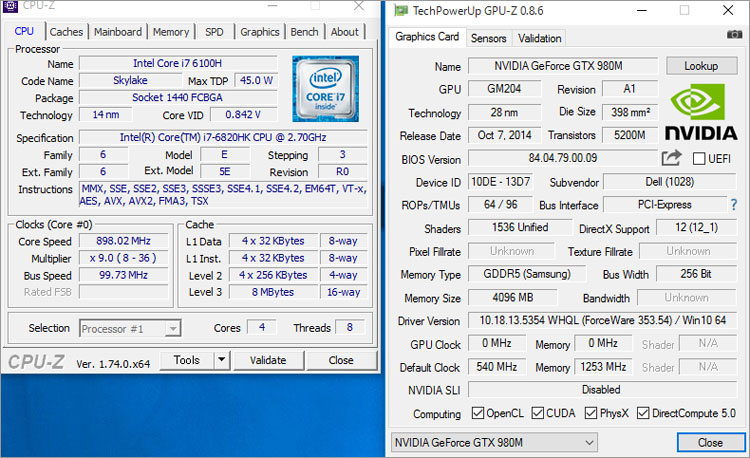This screenshot has height=458, width=750.
Task: Switch to the About tab
Action: tap(344, 32)
